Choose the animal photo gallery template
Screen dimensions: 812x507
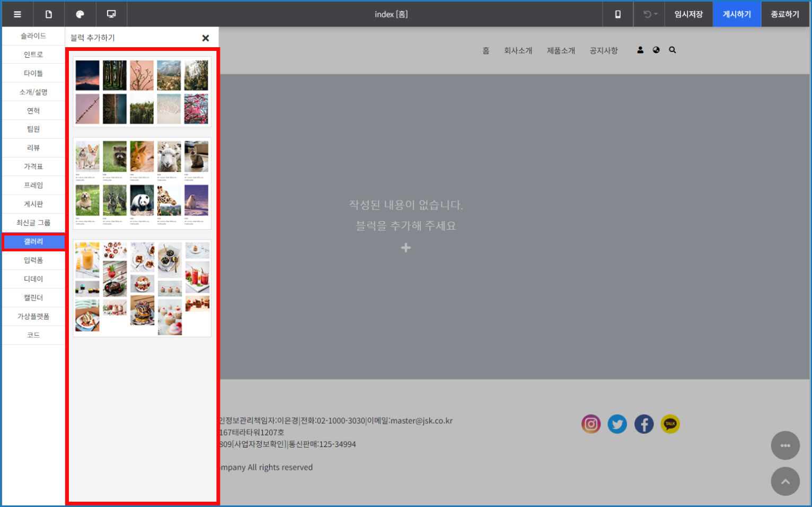coord(142,183)
